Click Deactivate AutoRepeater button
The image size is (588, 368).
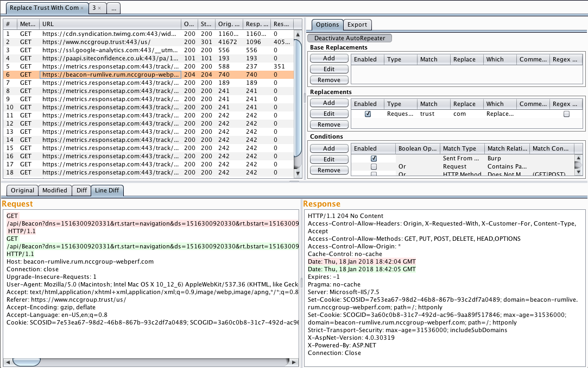[x=350, y=38]
